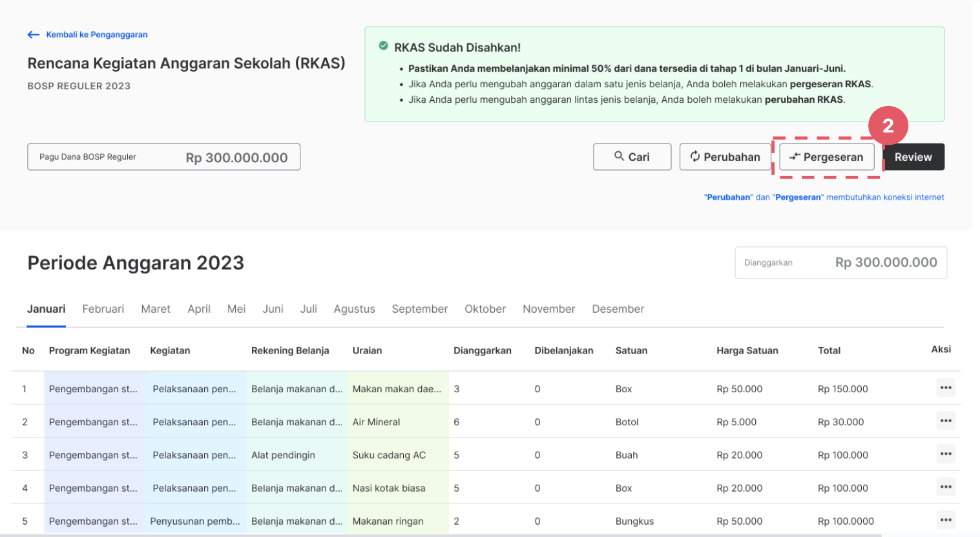Click the Perubahan button
Image resolution: width=980 pixels, height=537 pixels.
[x=725, y=157]
